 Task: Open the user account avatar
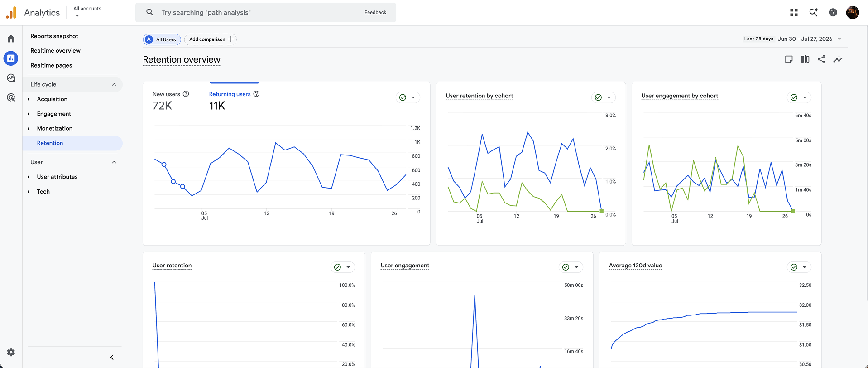[x=852, y=12]
